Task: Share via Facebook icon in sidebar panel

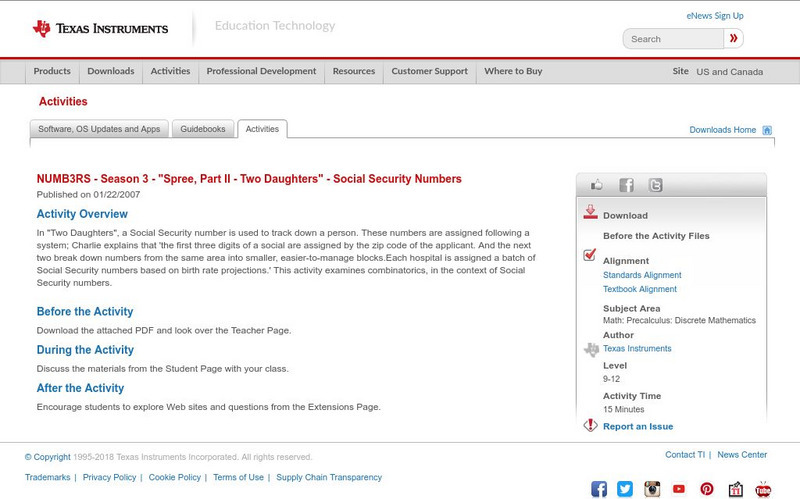Action: (626, 185)
